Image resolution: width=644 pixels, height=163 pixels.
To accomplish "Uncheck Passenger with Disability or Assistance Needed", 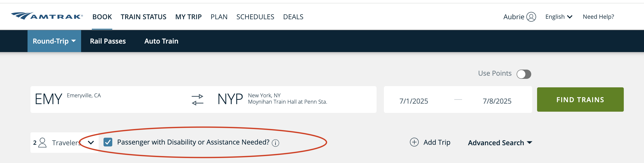I will click(x=108, y=142).
